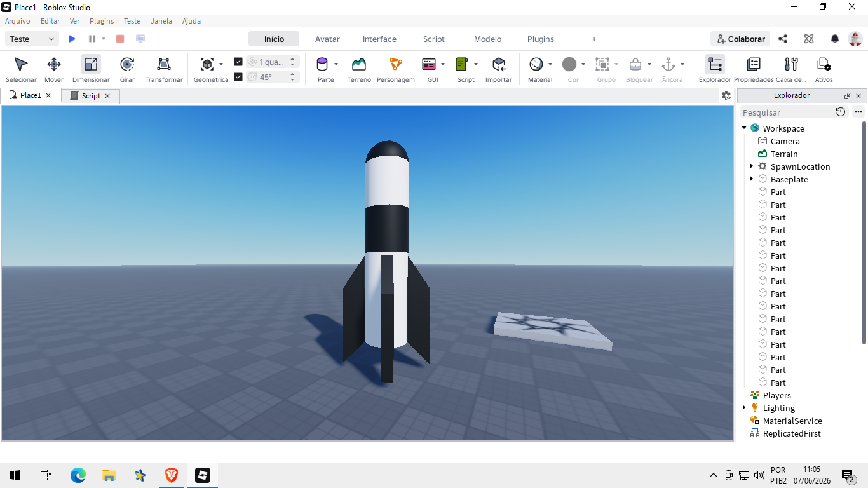Toggle the move snap checkbox
The height and width of the screenshot is (488, 868).
click(x=238, y=62)
